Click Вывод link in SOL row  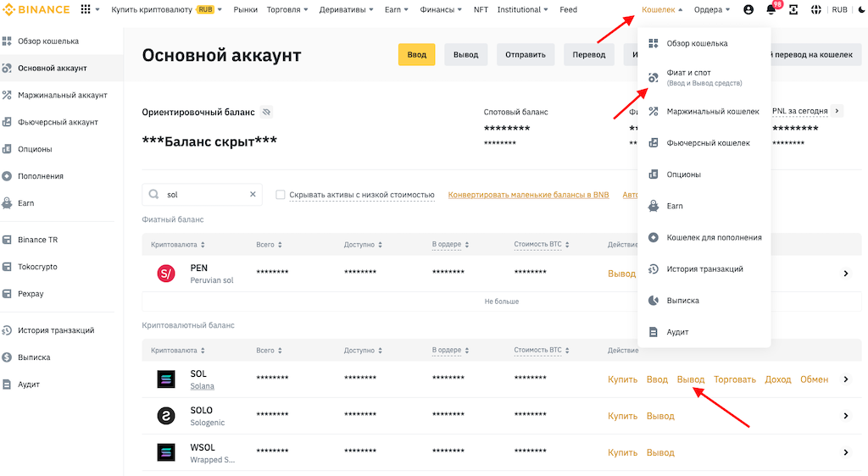click(691, 379)
